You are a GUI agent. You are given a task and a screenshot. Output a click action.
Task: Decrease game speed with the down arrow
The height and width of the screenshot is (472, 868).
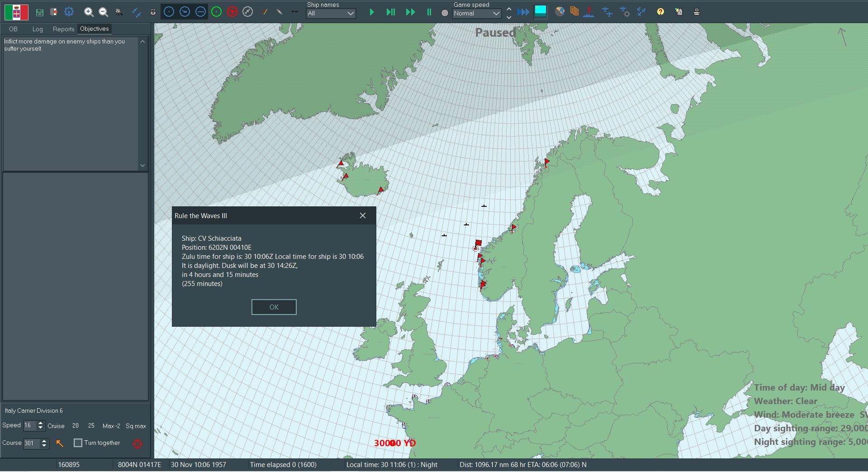[x=509, y=17]
